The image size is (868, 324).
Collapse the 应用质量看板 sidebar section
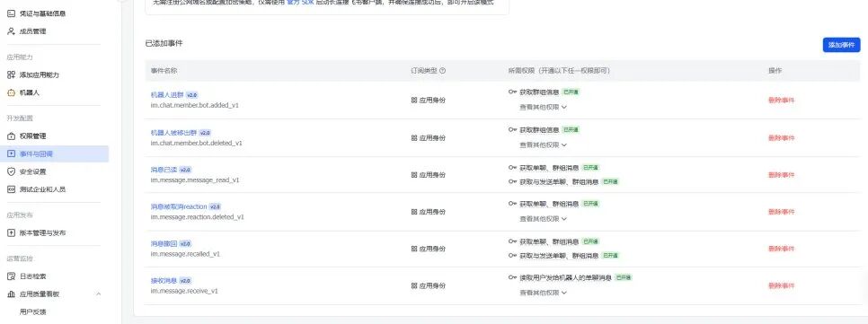click(99, 294)
